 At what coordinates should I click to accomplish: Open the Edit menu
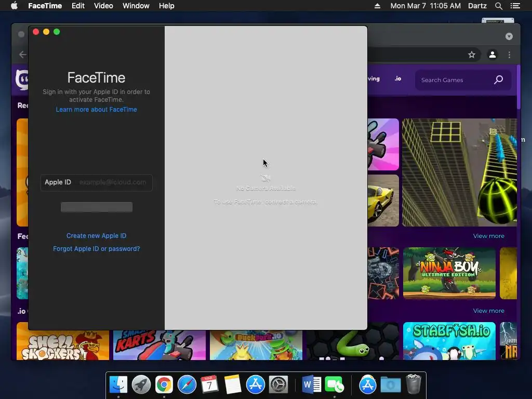tap(78, 6)
